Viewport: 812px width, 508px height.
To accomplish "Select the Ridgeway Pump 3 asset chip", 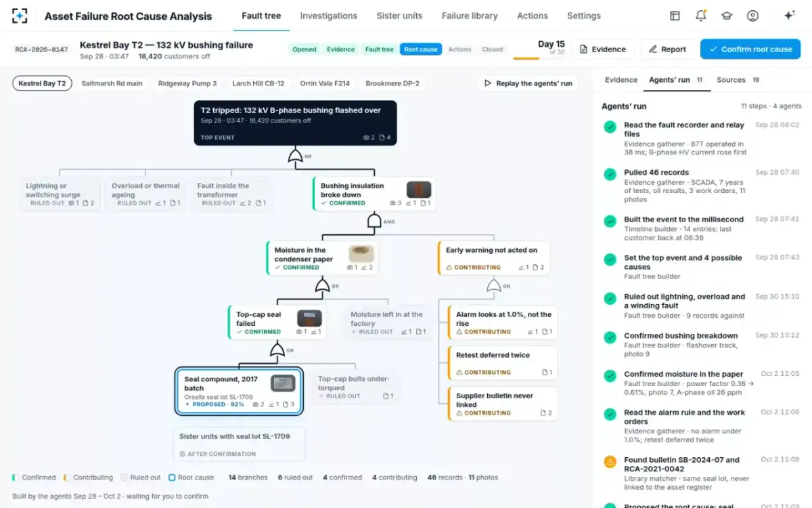I will pyautogui.click(x=187, y=83).
